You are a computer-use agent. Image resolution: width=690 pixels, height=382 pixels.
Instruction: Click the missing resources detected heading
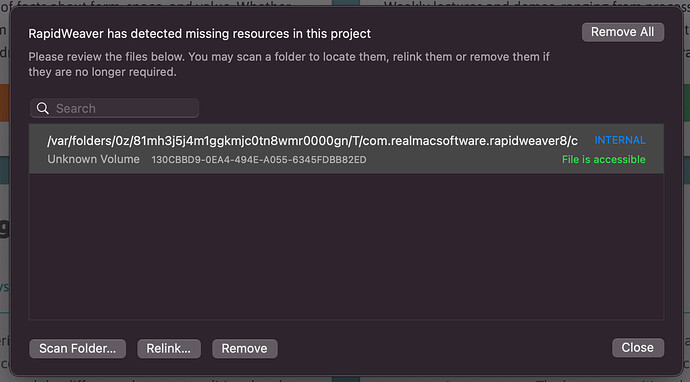pyautogui.click(x=199, y=34)
